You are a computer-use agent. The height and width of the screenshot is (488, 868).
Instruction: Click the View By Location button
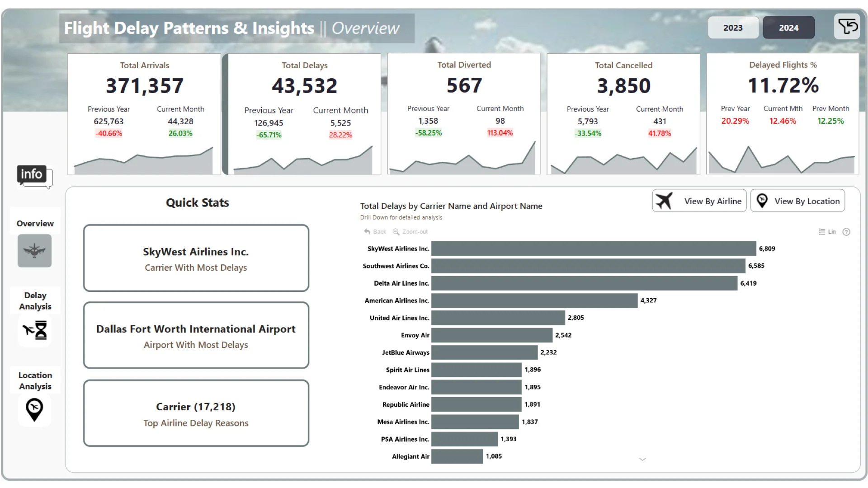(x=797, y=201)
